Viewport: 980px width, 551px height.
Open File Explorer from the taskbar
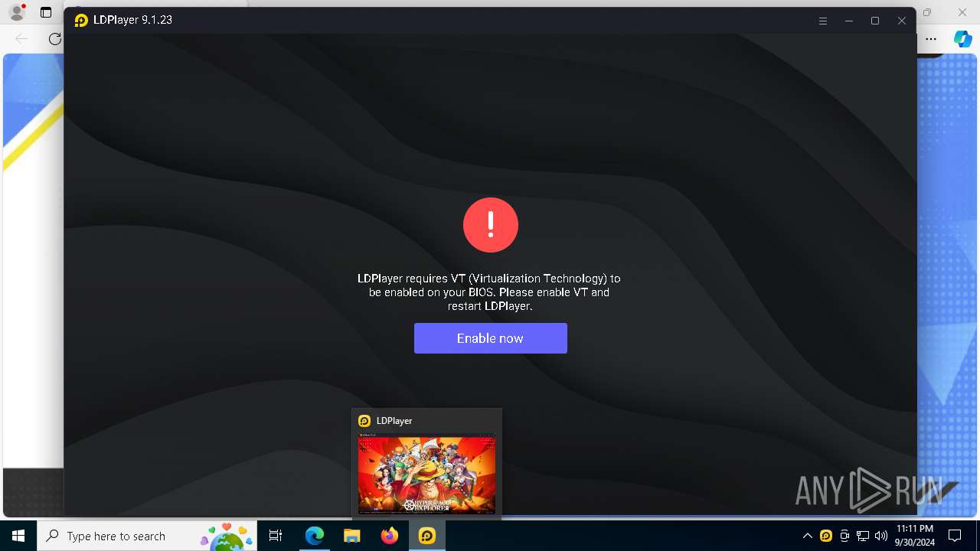coord(352,536)
